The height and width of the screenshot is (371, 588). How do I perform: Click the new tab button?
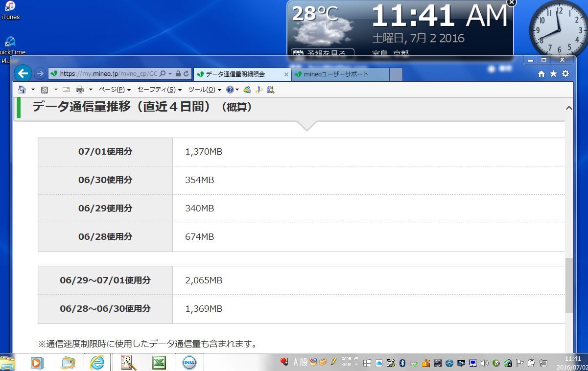[x=396, y=74]
